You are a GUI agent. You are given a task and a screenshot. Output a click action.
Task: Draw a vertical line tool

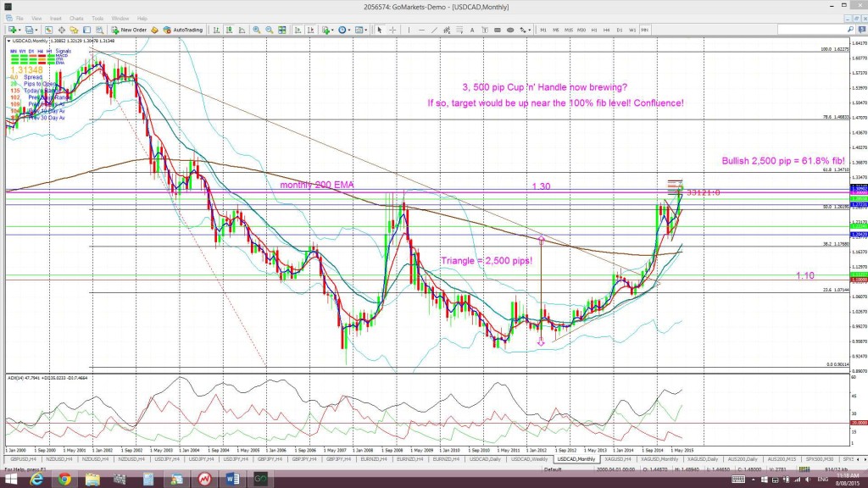click(x=409, y=30)
